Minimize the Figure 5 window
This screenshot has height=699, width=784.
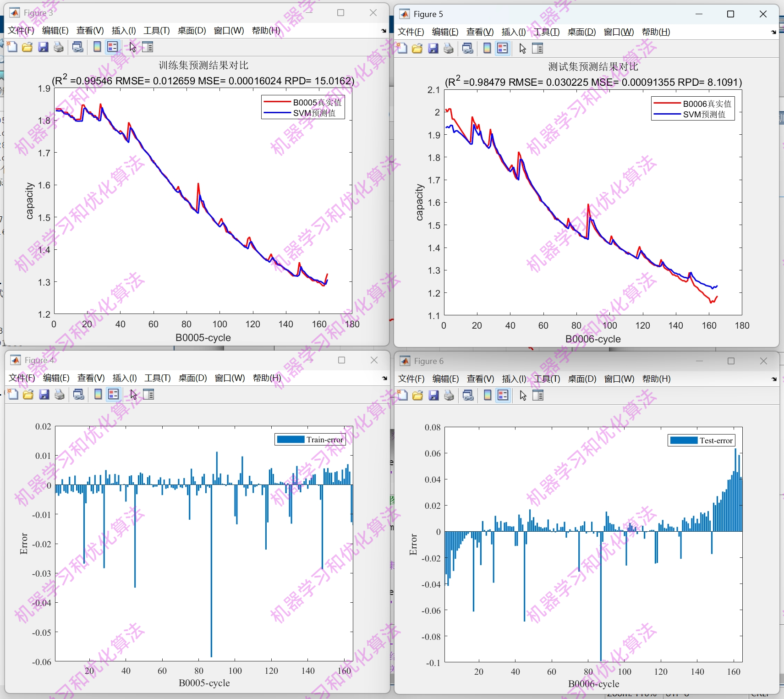pos(699,14)
